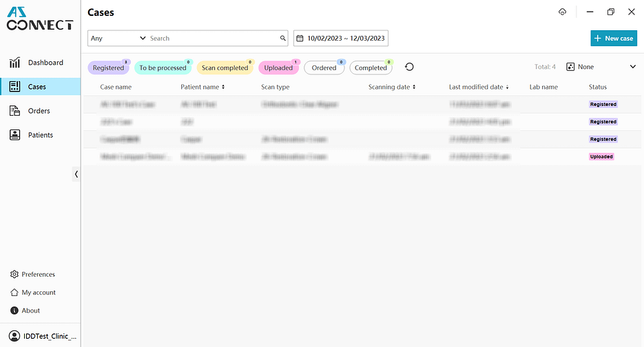
Task: Click the New case button
Action: tap(613, 39)
